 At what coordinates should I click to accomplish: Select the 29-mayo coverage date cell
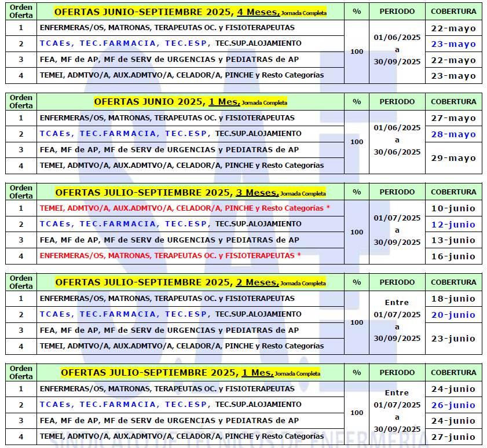point(453,158)
